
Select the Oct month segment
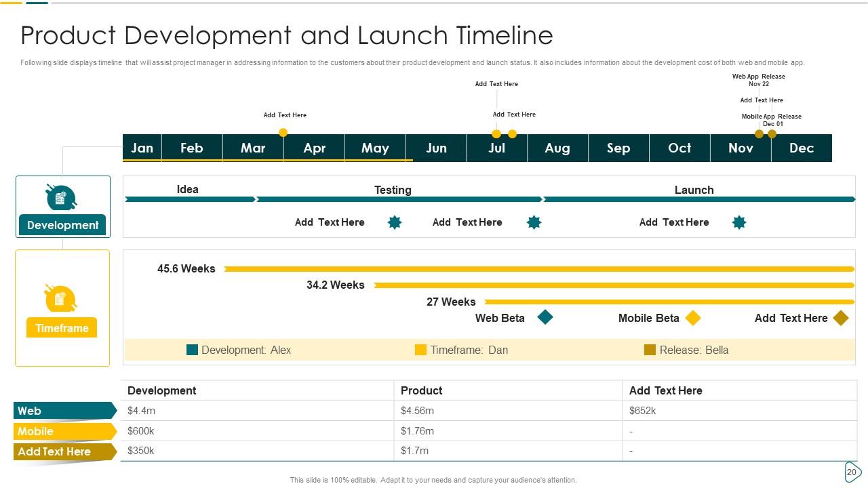click(x=679, y=148)
